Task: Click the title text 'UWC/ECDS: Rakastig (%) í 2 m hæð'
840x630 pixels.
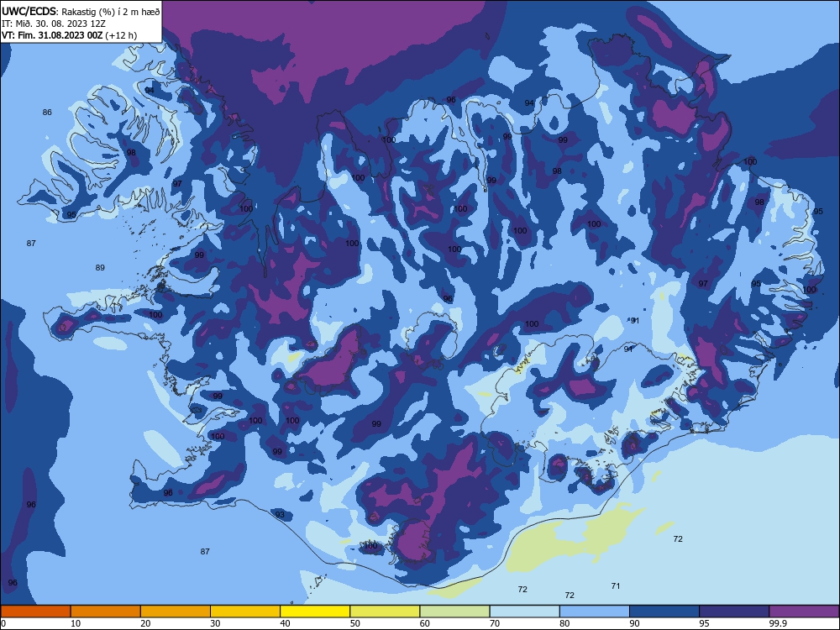Action: (x=81, y=11)
